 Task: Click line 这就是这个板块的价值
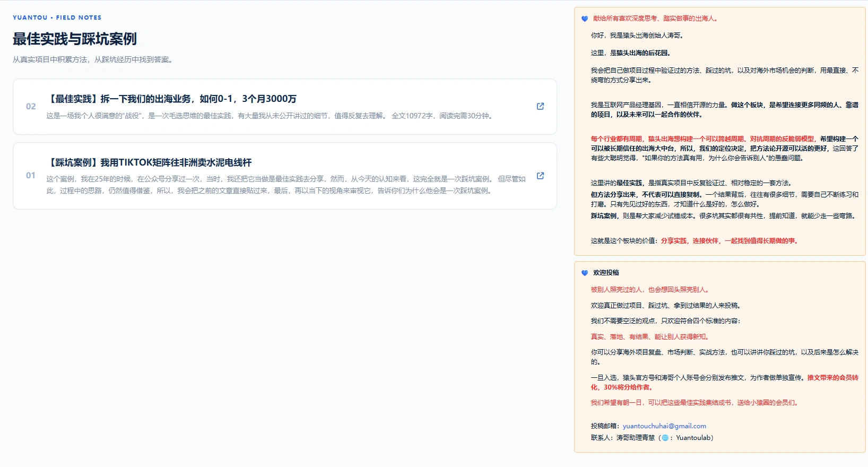(696, 240)
